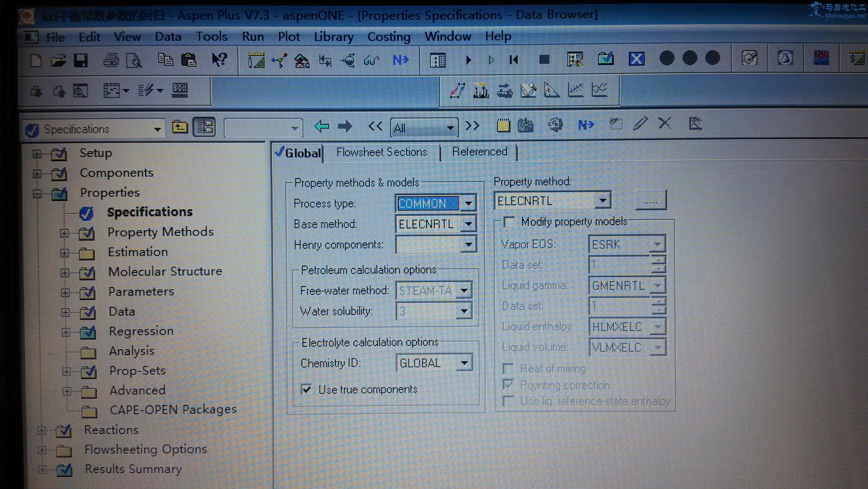This screenshot has width=868, height=489.
Task: Go to previous form with << button
Action: coord(375,126)
